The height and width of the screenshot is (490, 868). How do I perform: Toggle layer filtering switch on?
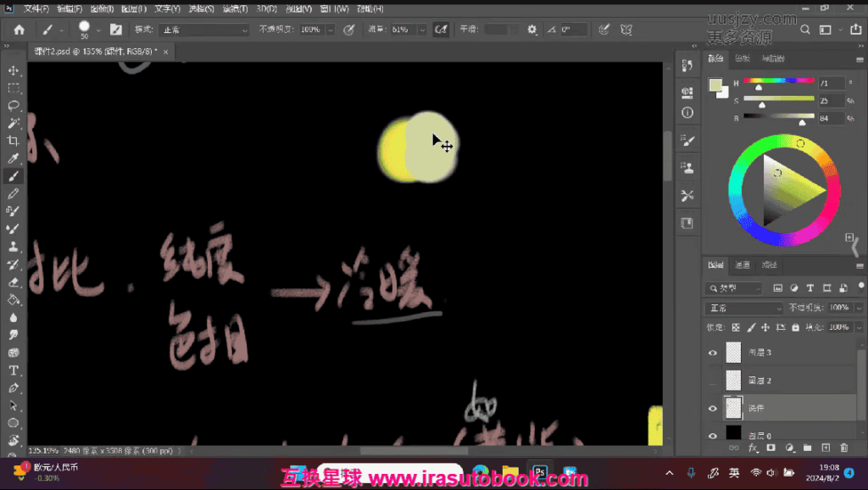click(x=861, y=287)
